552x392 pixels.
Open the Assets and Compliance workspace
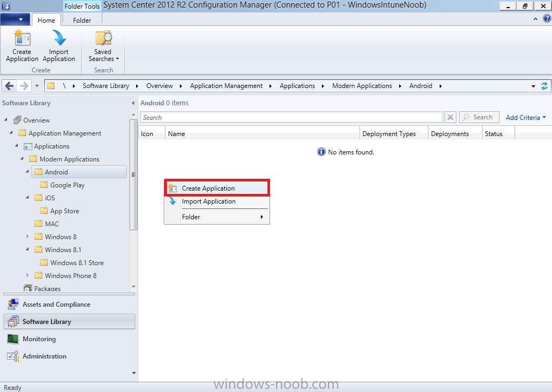tap(69, 305)
